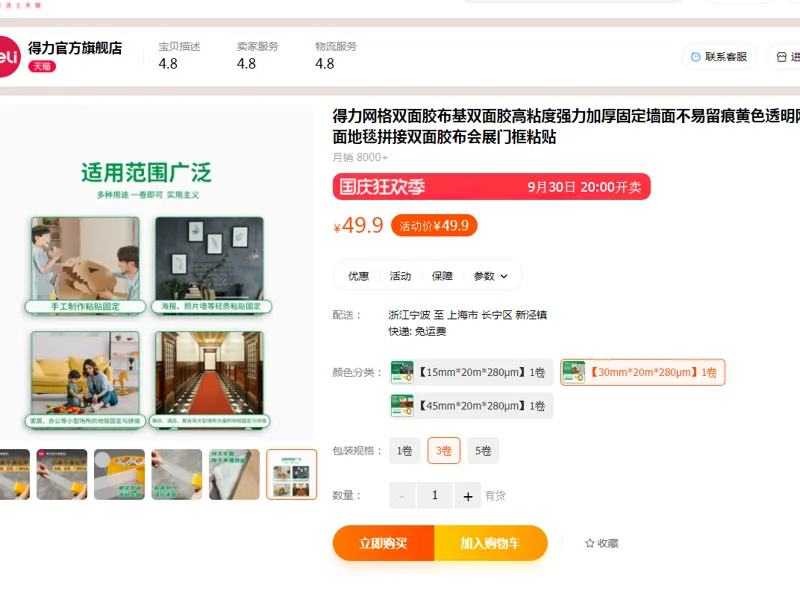The image size is (800, 605).
Task: Click the swatch icon on 15mm*20m*280μm option
Action: [402, 372]
